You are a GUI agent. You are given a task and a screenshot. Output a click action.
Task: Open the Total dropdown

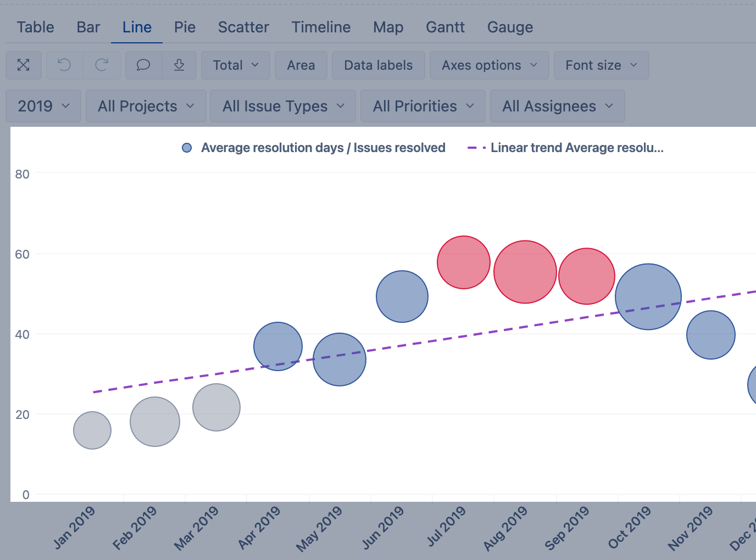point(235,65)
